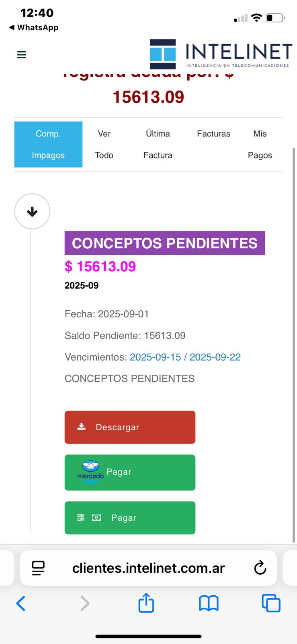Expand the round down-arrow timeline button

(x=32, y=212)
